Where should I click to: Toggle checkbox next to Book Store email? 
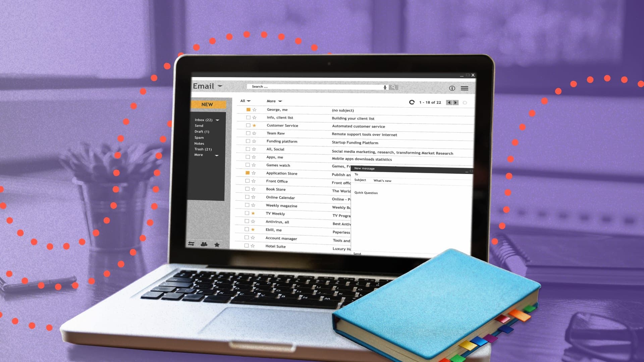247,189
